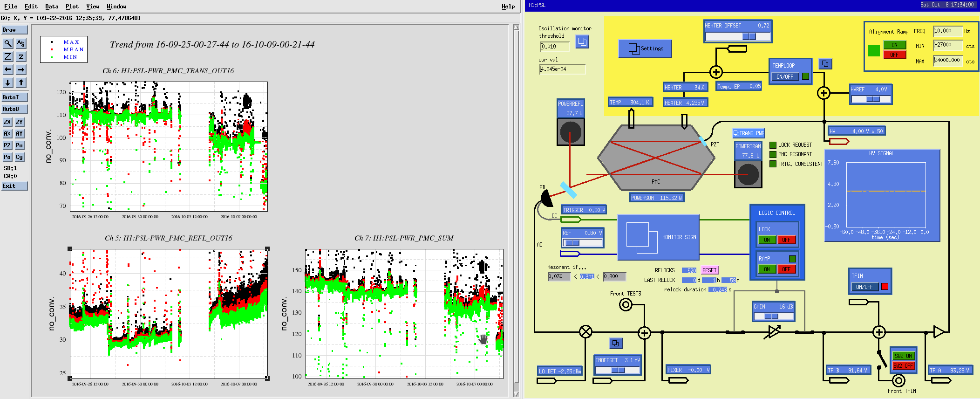Turn Alignment Ramp ON

pyautogui.click(x=894, y=45)
